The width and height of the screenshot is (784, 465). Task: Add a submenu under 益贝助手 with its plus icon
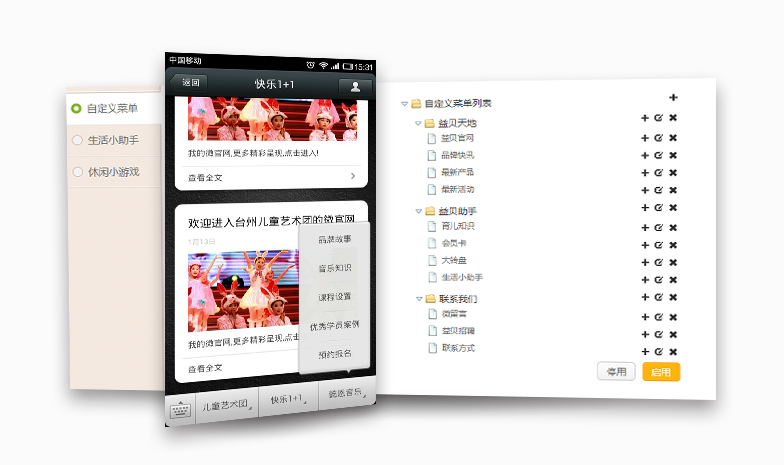click(645, 208)
